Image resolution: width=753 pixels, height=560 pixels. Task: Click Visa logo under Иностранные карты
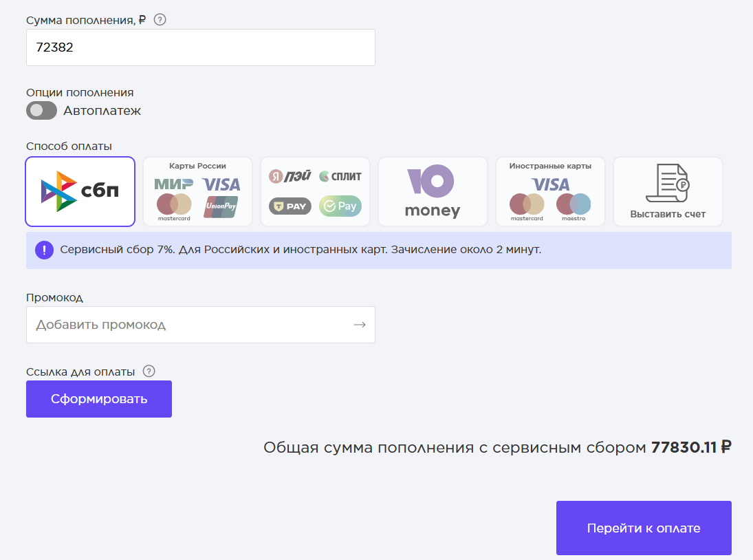point(550,184)
